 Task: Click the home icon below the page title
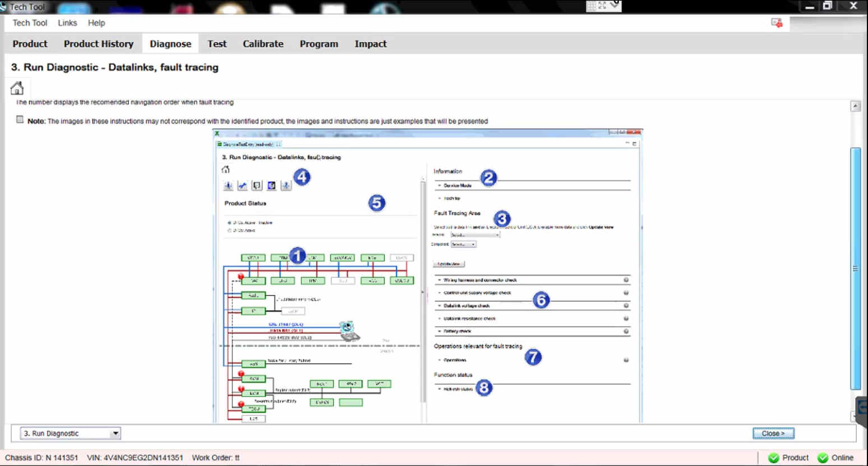click(x=17, y=88)
